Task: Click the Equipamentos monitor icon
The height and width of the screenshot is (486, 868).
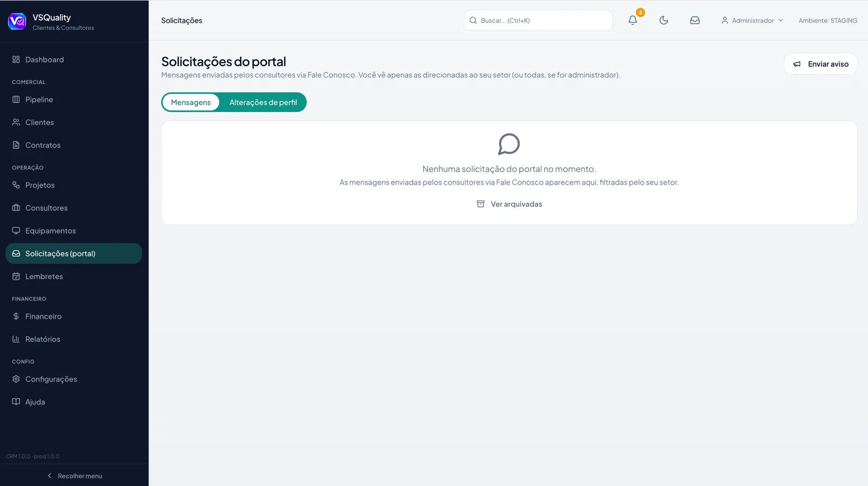Action: tap(16, 231)
